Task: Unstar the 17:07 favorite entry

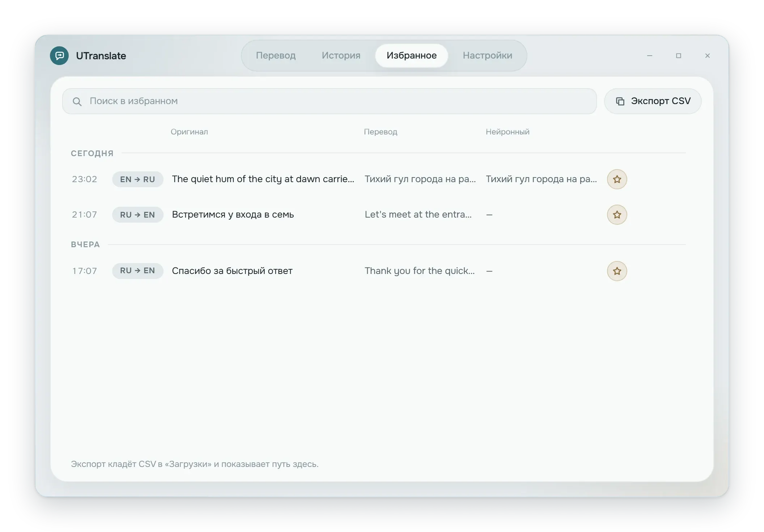Action: pyautogui.click(x=617, y=271)
